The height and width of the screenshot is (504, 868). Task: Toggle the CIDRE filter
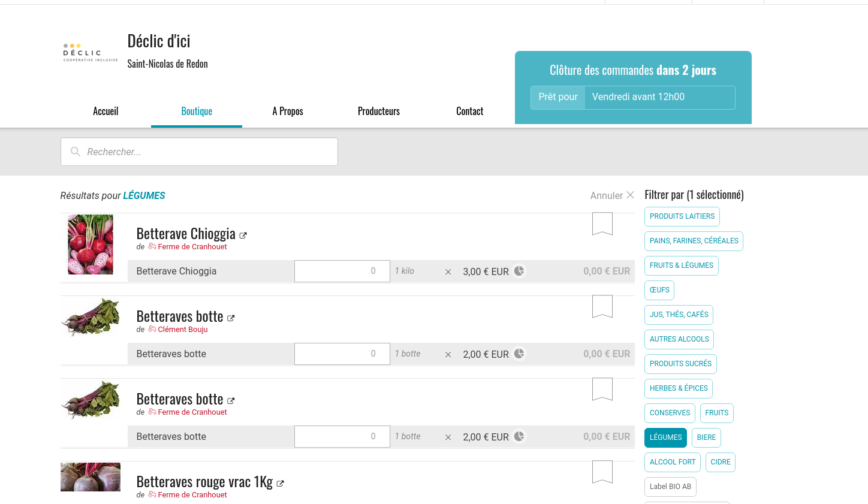click(x=721, y=462)
